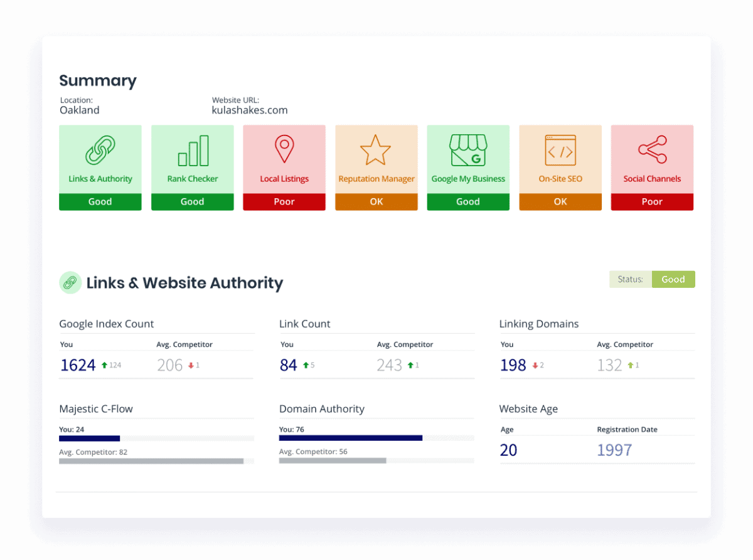Click the Links & Authority chain icon

tap(100, 151)
